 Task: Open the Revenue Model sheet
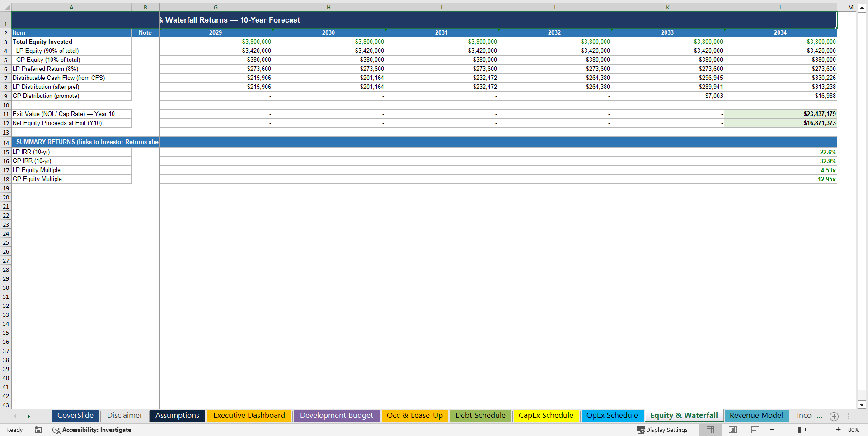pos(756,415)
